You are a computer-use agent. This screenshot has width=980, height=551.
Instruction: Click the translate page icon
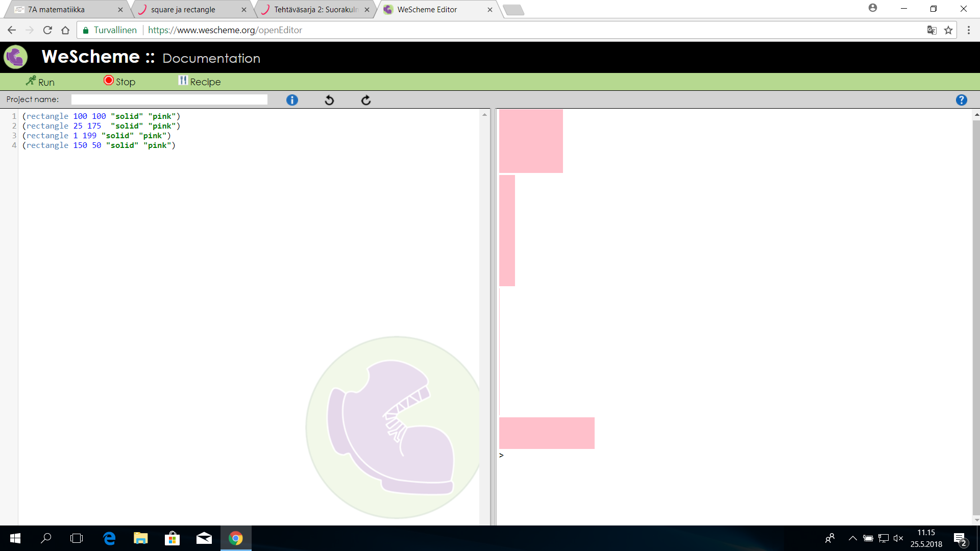coord(932,30)
